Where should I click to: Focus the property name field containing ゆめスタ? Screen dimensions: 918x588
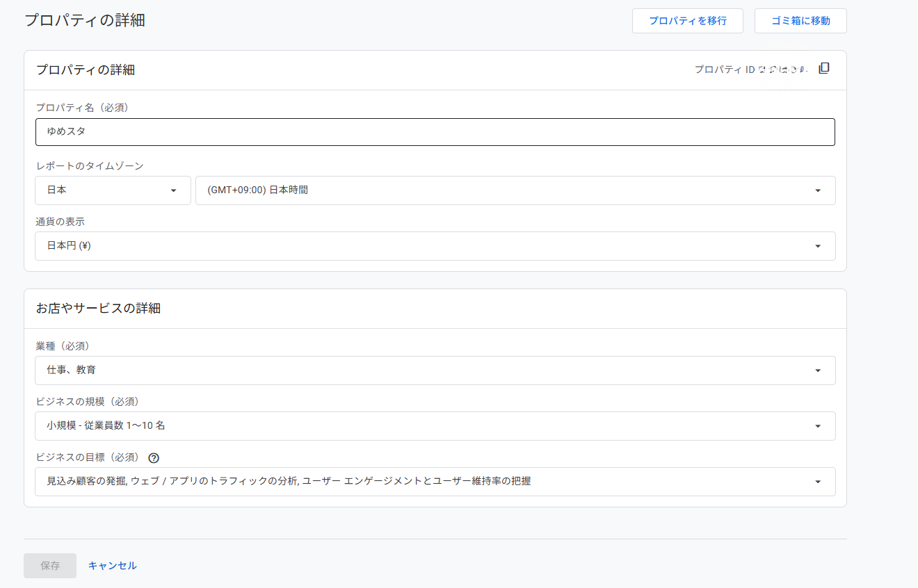(x=435, y=132)
